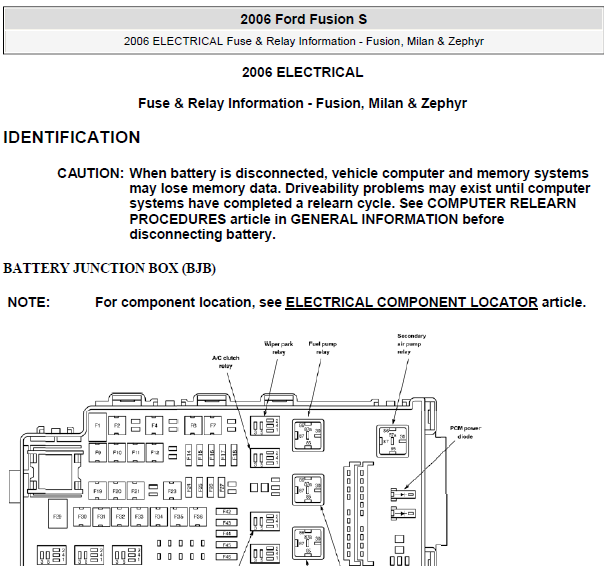This screenshot has height=566, width=604.
Task: Click fuse F36 in the diagram
Action: click(x=198, y=517)
